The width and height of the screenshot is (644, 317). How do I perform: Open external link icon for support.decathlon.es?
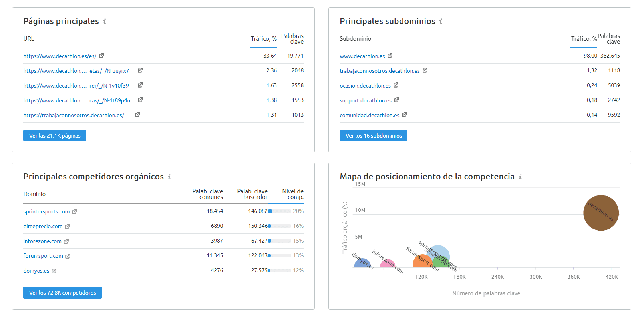coord(397,100)
